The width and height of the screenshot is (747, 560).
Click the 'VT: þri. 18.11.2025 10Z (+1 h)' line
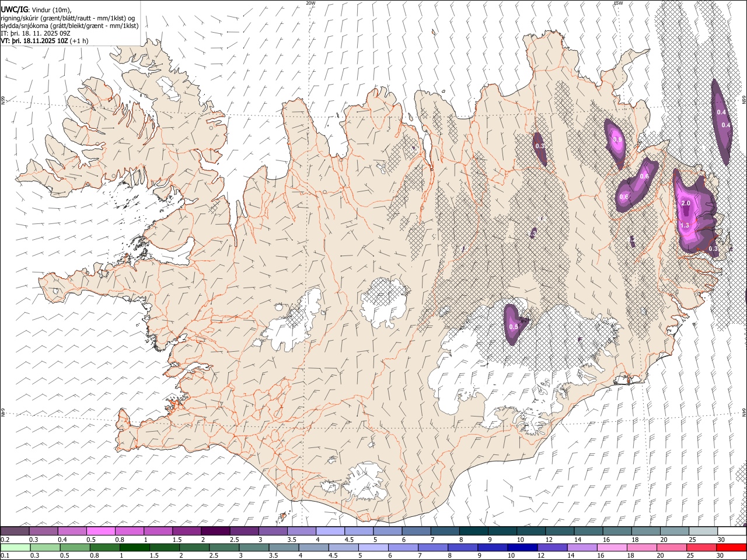(45, 41)
